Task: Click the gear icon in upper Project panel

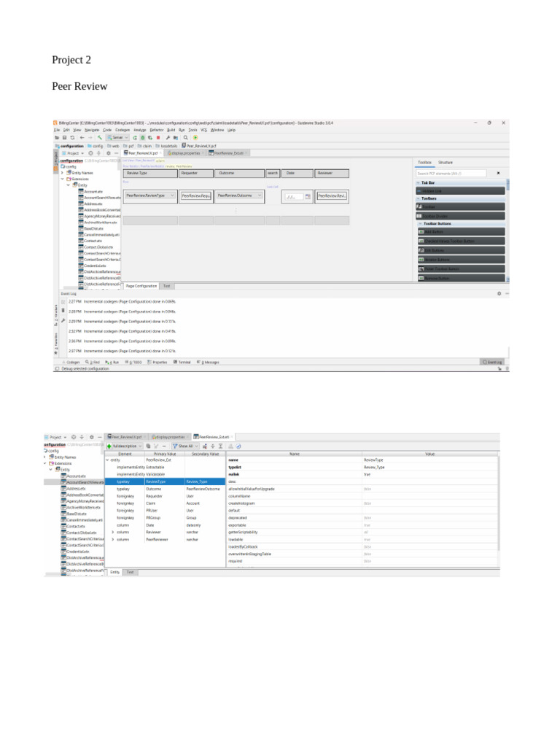Action: point(108,153)
